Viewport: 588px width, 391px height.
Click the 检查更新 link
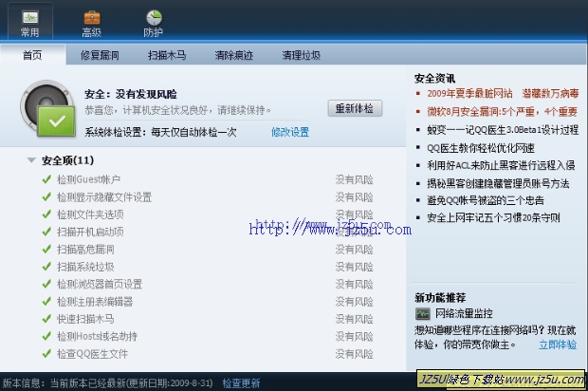tap(241, 383)
